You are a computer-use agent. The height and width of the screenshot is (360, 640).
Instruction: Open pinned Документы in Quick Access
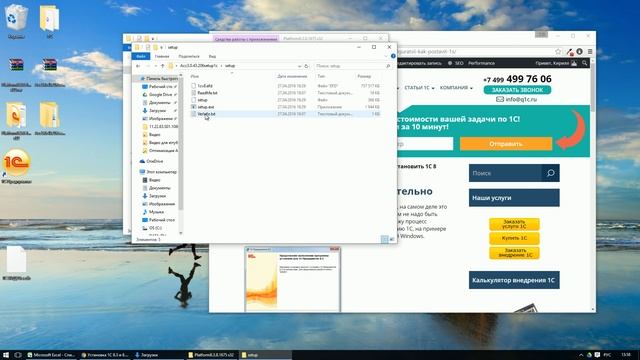tap(160, 102)
